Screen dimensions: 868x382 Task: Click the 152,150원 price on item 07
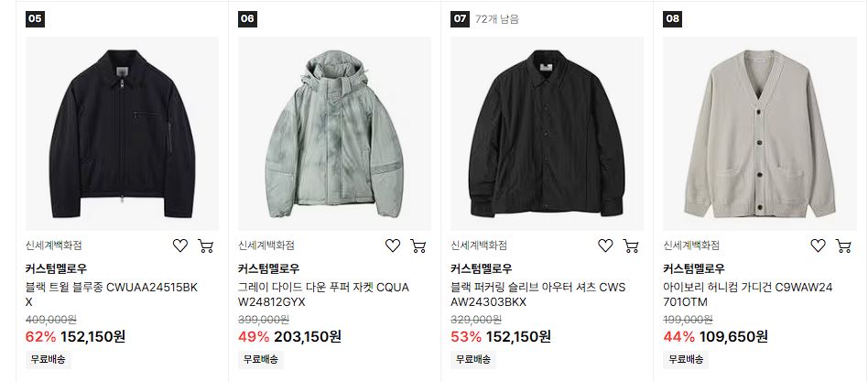519,336
